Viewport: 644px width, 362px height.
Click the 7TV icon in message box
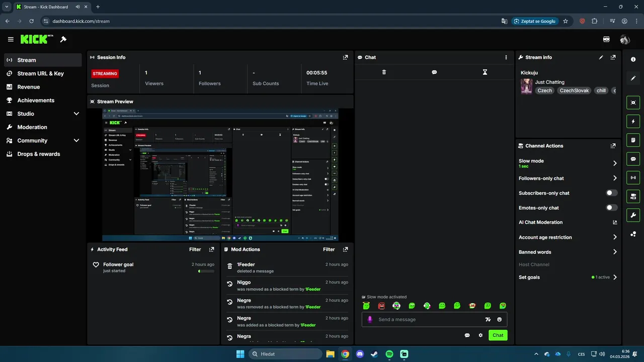[x=488, y=319]
